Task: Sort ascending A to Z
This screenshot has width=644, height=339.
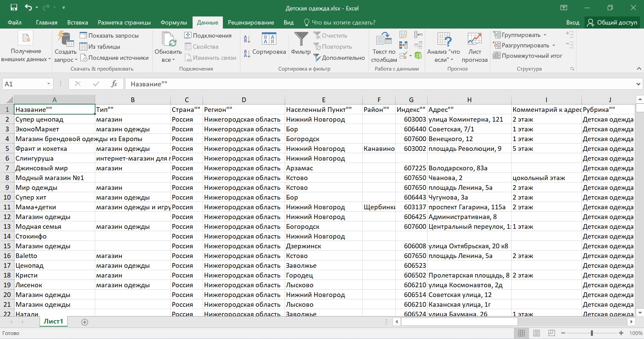Action: click(247, 39)
